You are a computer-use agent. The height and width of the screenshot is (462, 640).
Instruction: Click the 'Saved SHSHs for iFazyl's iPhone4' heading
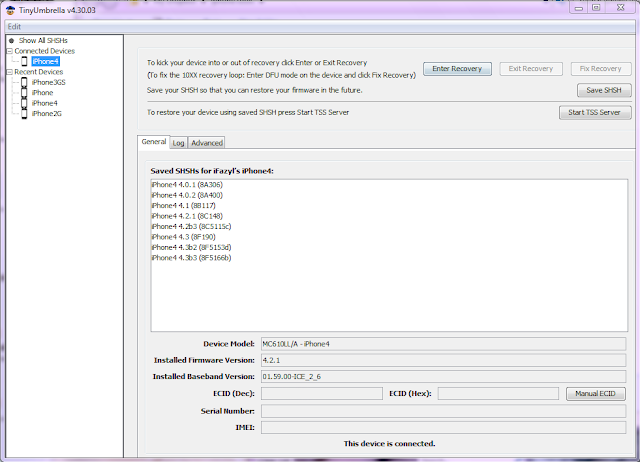212,171
